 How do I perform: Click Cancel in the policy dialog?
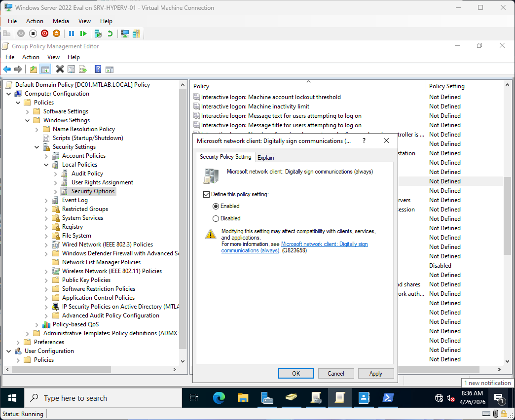point(335,373)
